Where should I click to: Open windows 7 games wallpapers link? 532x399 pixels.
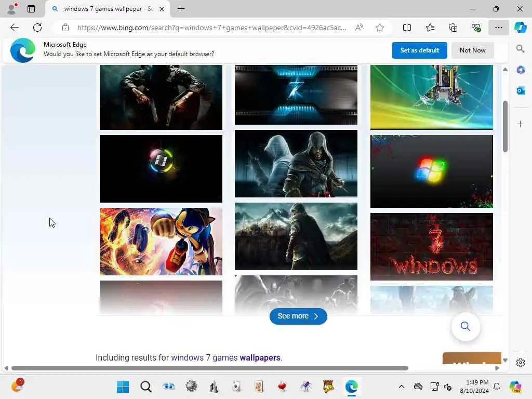(x=227, y=357)
